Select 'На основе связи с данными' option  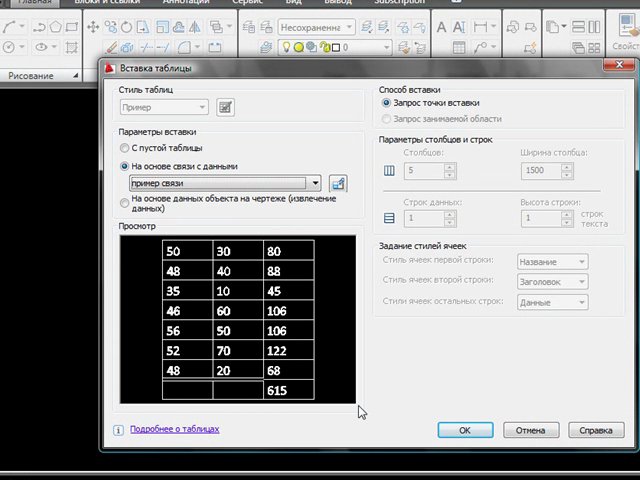click(124, 166)
